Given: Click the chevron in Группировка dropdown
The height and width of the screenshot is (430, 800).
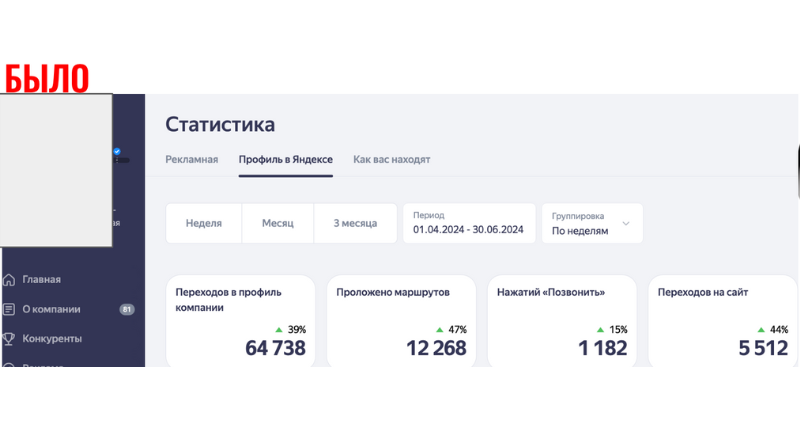Looking at the screenshot, I should 626,223.
